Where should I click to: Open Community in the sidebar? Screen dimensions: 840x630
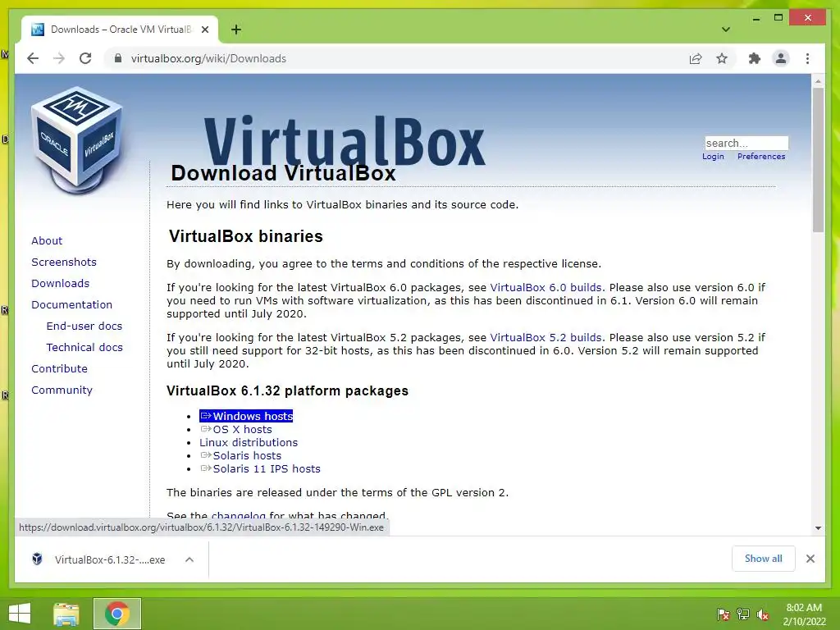coord(62,390)
